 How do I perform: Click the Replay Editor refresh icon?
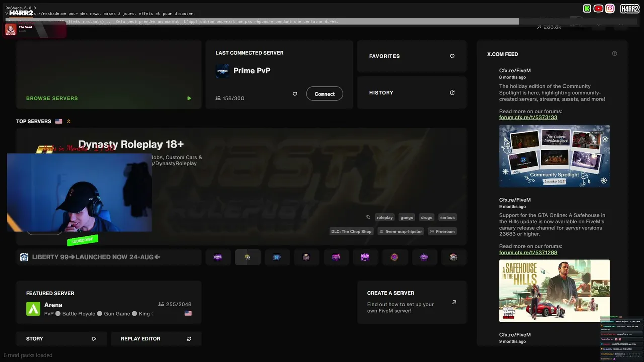189,339
